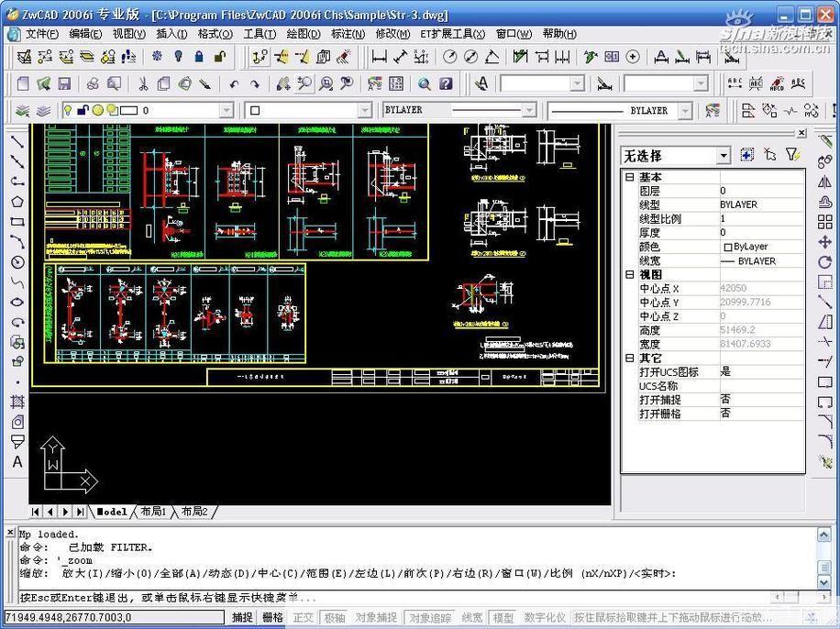Click the command line input field
This screenshot has width=840, height=629.
(x=413, y=597)
